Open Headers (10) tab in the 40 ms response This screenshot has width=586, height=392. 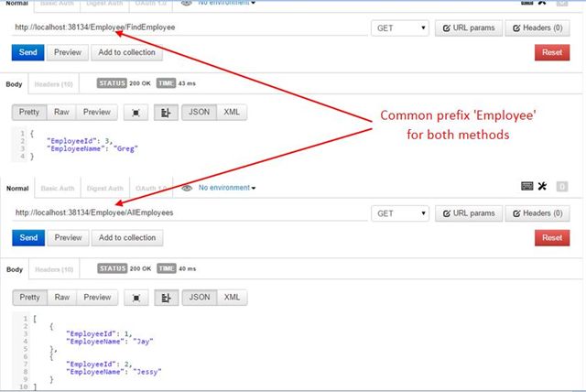coord(54,269)
